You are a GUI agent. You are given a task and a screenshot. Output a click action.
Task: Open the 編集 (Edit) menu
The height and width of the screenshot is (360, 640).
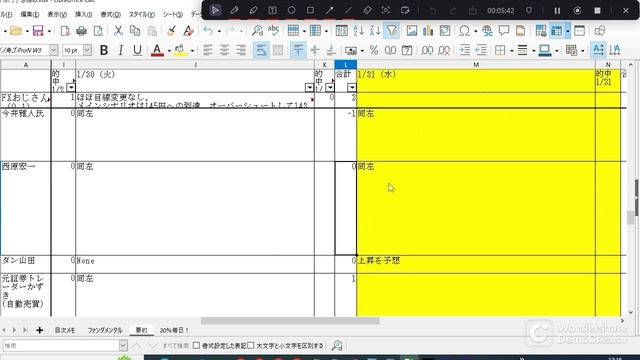coord(30,14)
